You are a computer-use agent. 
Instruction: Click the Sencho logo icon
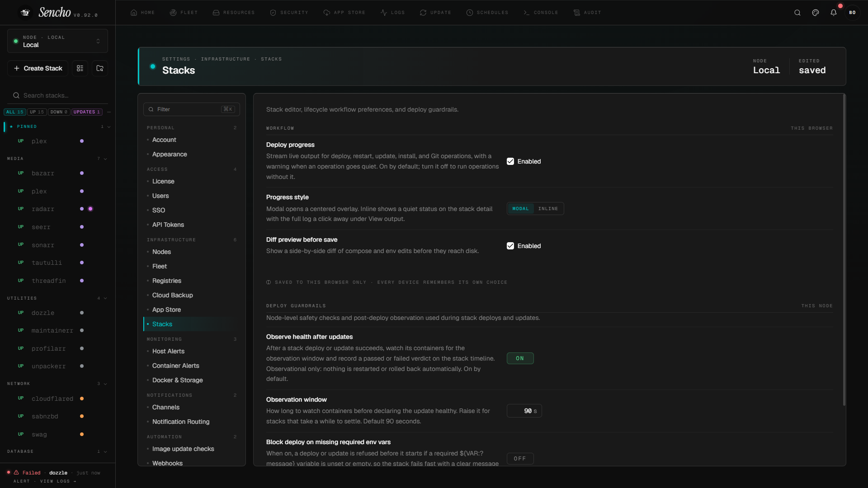coord(25,13)
